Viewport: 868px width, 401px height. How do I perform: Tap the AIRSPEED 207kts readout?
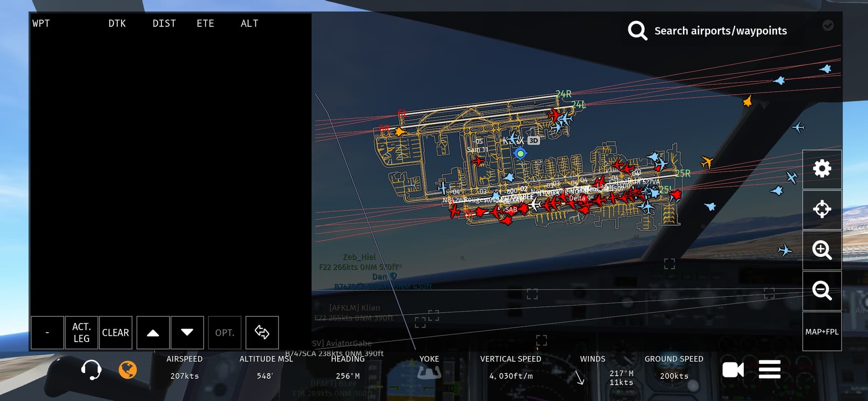pos(184,368)
